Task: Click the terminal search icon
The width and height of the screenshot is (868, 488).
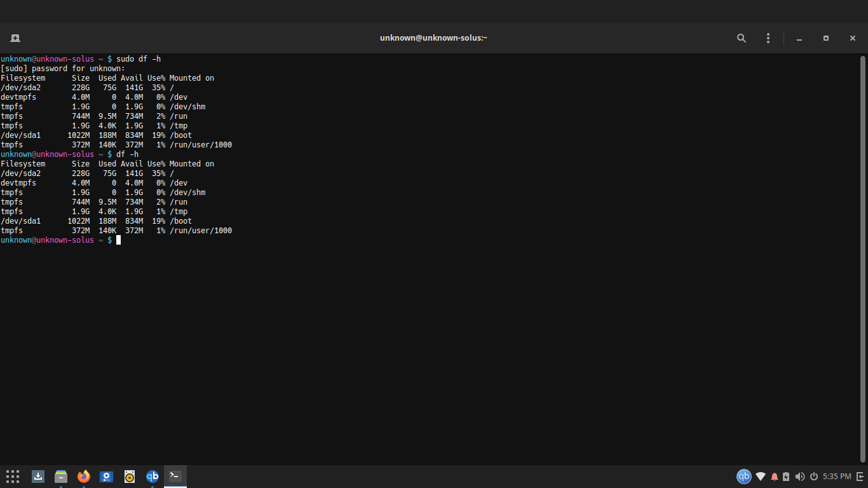Action: 742,38
